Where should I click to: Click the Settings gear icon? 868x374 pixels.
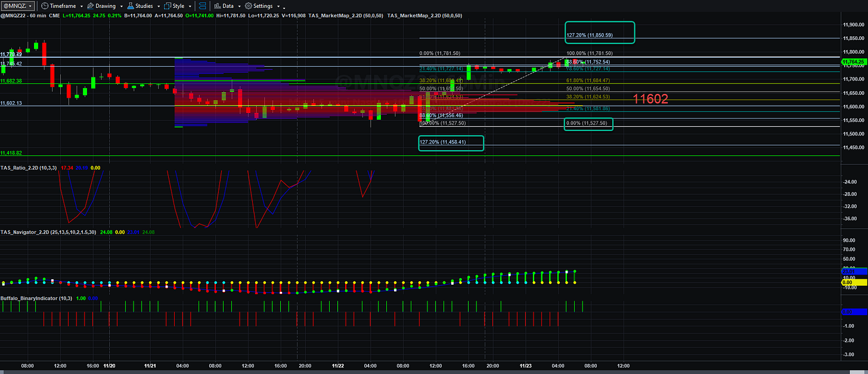[x=249, y=5]
